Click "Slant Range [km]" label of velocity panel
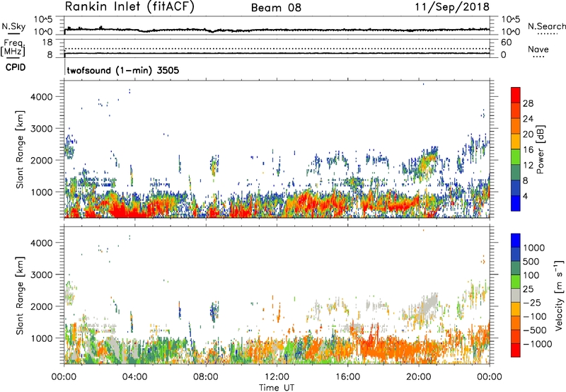 [20, 296]
